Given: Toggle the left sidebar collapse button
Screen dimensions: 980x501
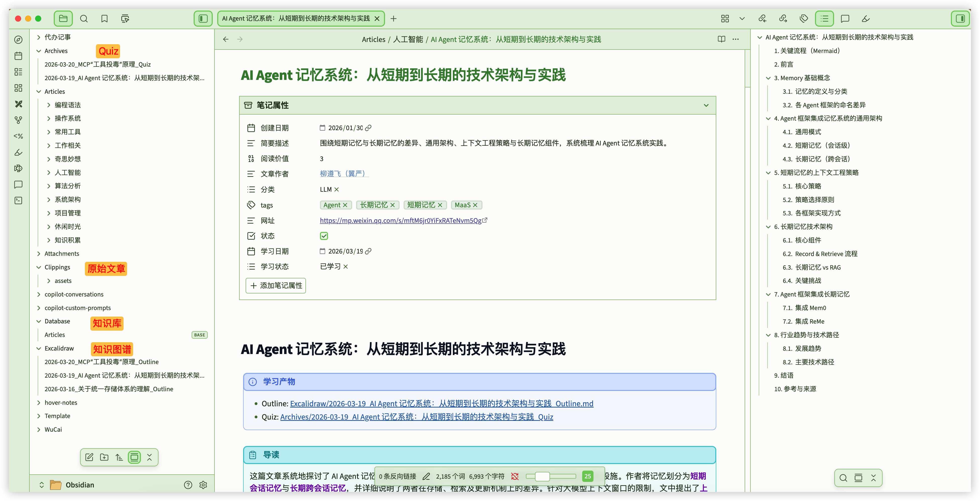Looking at the screenshot, I should coord(203,19).
